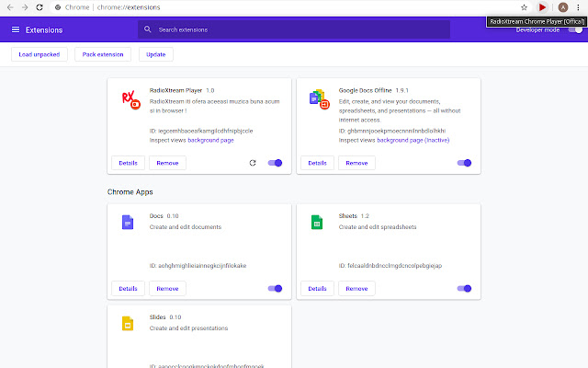This screenshot has height=368, width=588.
Task: Click the green Sheets app icon
Action: click(317, 223)
